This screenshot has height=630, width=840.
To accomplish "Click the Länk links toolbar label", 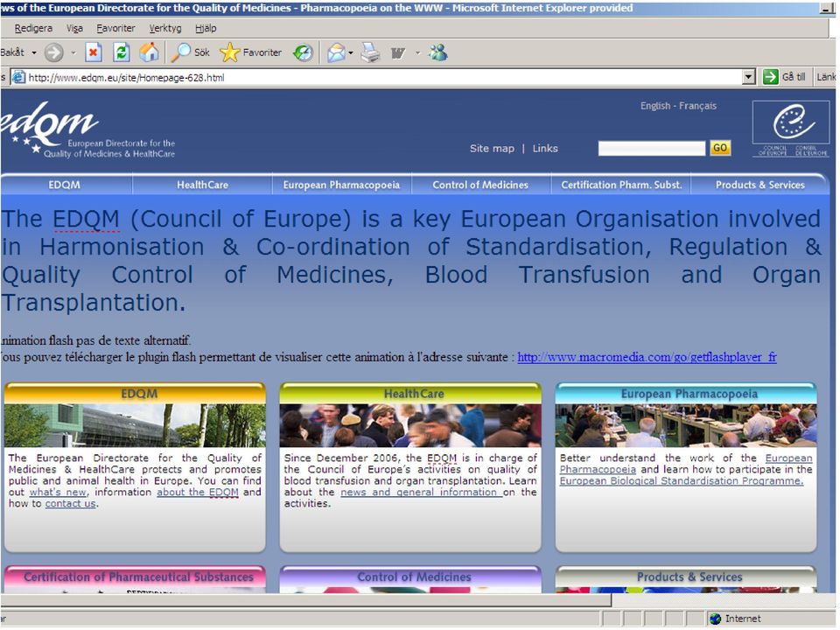I will pos(825,77).
